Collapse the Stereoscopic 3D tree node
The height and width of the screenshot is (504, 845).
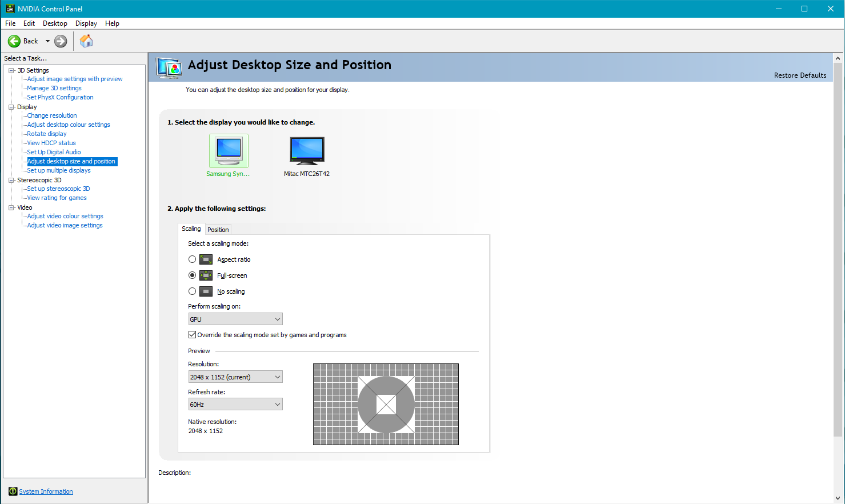coord(11,180)
